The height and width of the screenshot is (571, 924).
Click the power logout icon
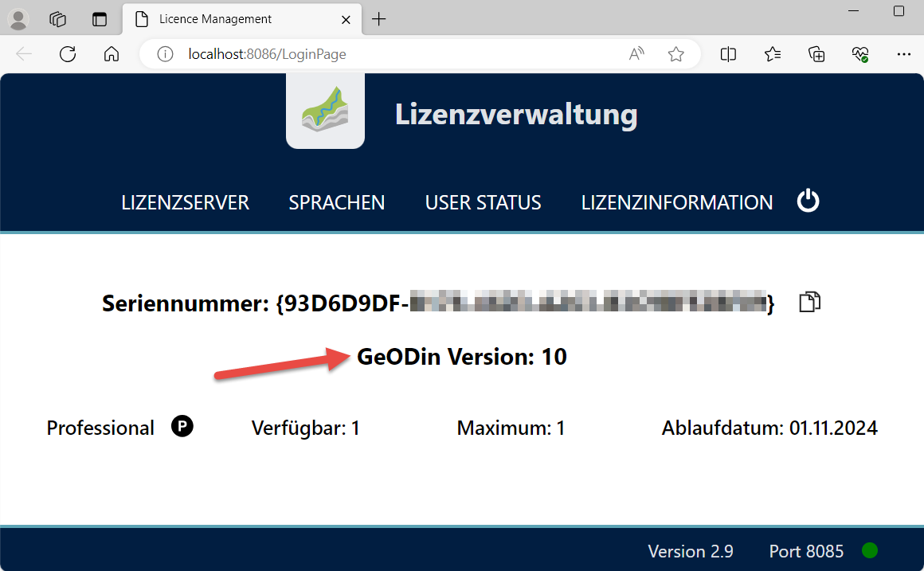click(808, 201)
